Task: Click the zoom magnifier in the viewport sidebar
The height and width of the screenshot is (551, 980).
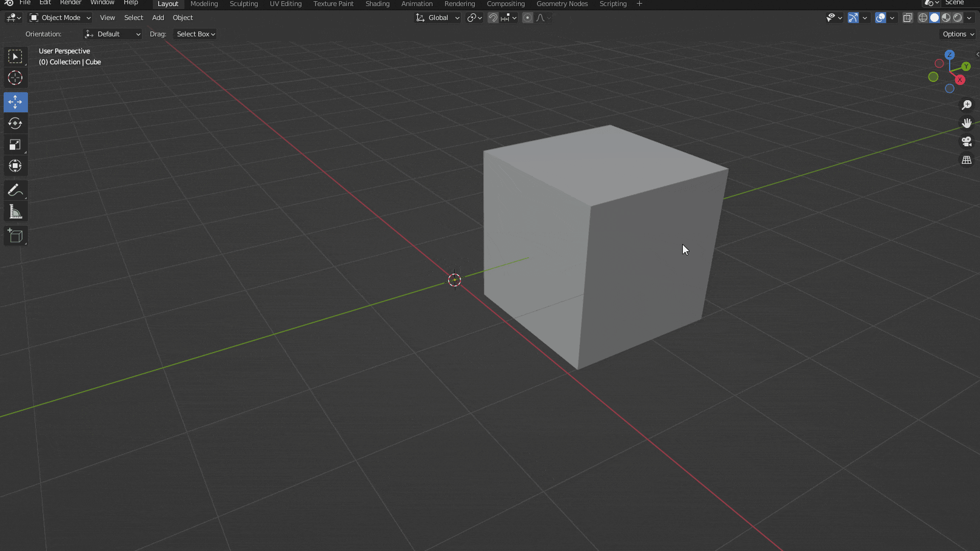Action: pos(967,104)
